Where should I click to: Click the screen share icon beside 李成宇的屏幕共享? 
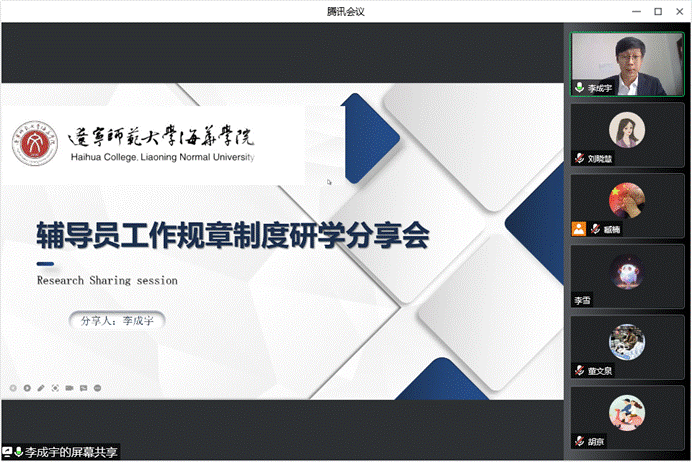coord(7,453)
